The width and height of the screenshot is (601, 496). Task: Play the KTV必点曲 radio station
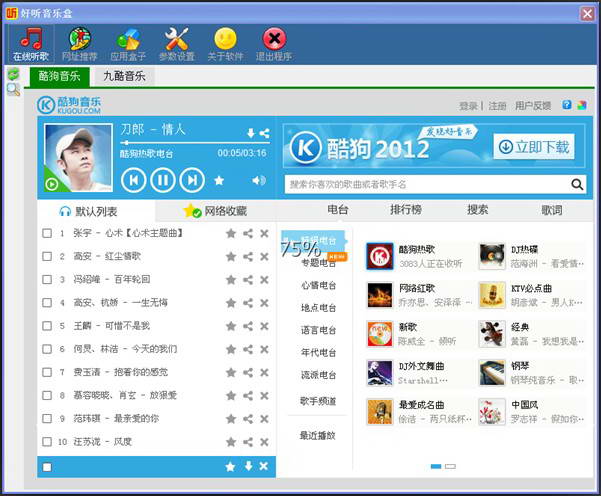tap(492, 295)
